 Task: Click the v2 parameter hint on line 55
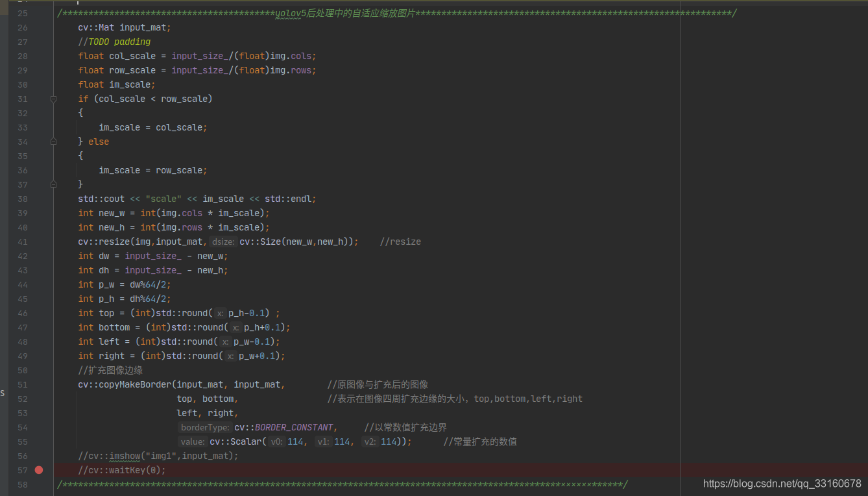[x=370, y=441]
